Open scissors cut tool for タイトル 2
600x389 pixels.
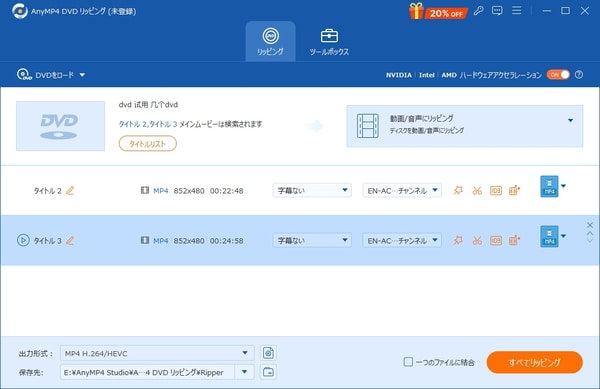click(477, 190)
